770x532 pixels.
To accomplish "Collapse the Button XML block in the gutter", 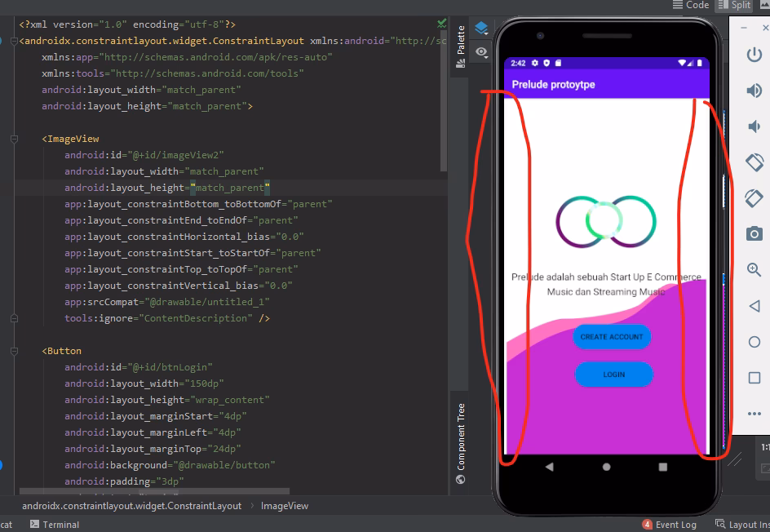I will [13, 350].
